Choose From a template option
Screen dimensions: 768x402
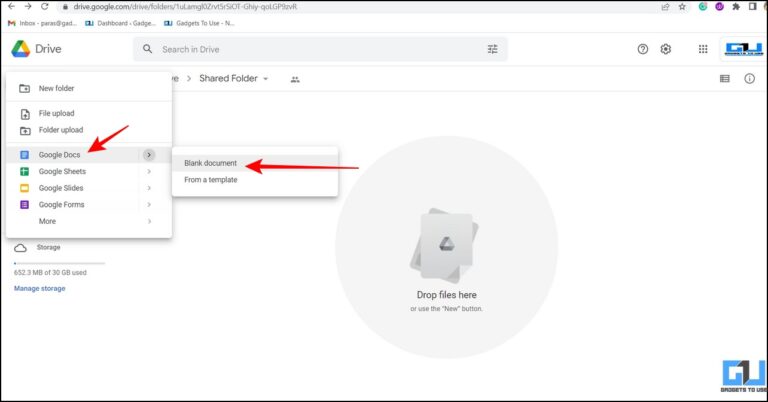(x=255, y=180)
